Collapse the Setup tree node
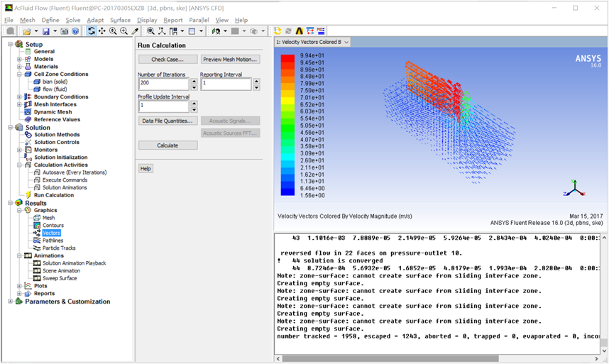Viewport: 609px width, 364px height. point(10,44)
